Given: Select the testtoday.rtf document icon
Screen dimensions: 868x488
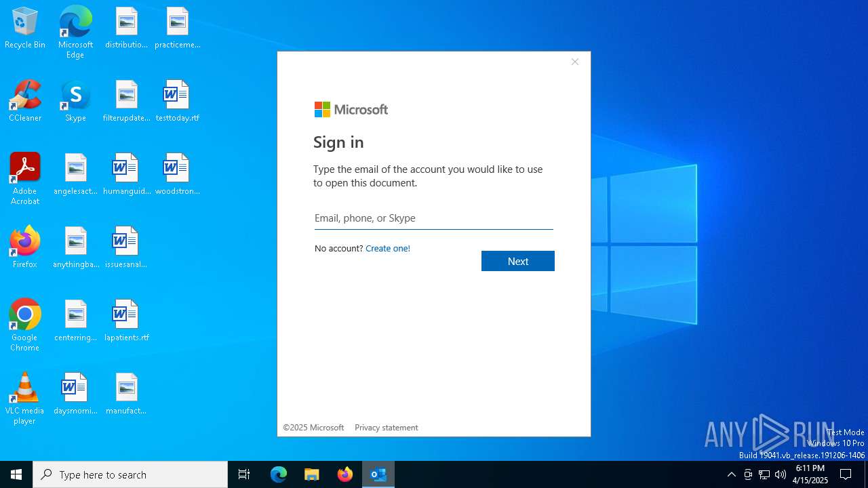Looking at the screenshot, I should [x=177, y=102].
